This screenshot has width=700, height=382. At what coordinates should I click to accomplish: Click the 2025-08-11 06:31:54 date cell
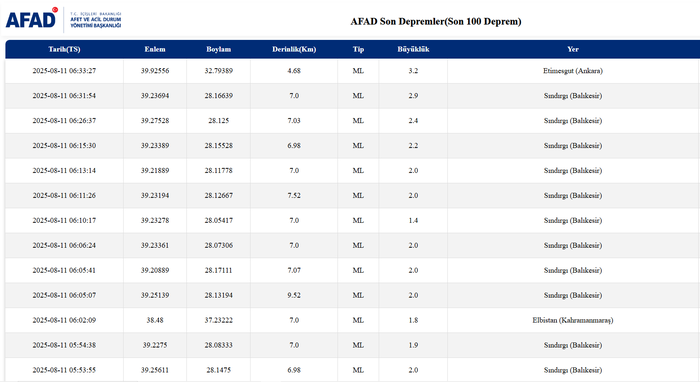[64, 96]
